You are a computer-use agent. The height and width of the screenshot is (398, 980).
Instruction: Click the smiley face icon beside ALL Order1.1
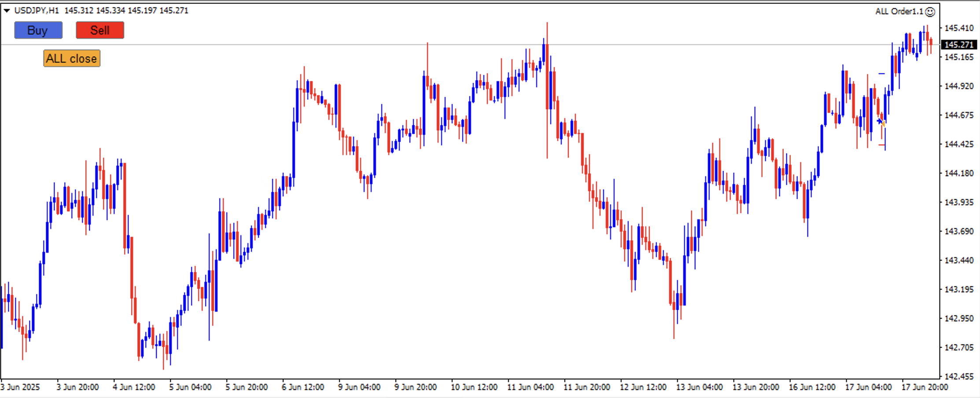tap(930, 11)
